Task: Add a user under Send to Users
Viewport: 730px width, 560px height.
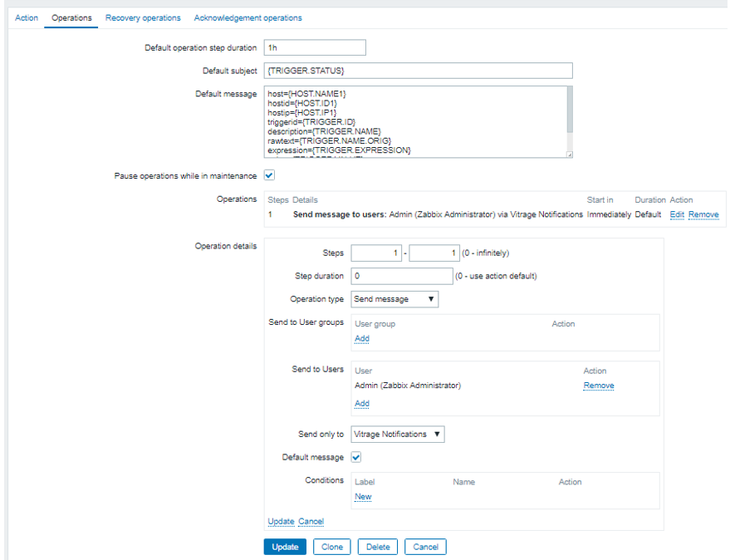Action: (361, 404)
